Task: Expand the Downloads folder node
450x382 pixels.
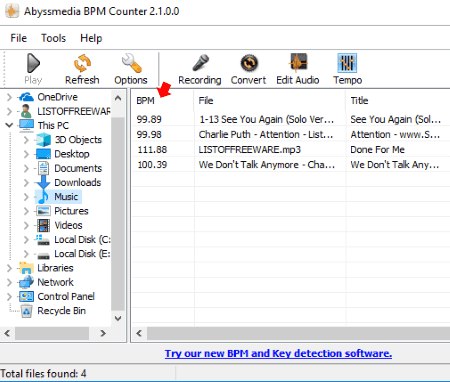Action: tap(26, 183)
